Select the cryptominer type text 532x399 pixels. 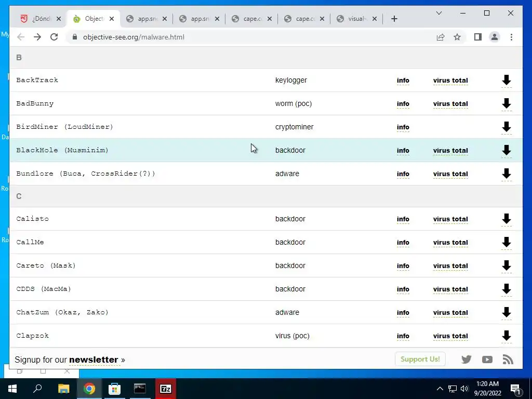294,127
